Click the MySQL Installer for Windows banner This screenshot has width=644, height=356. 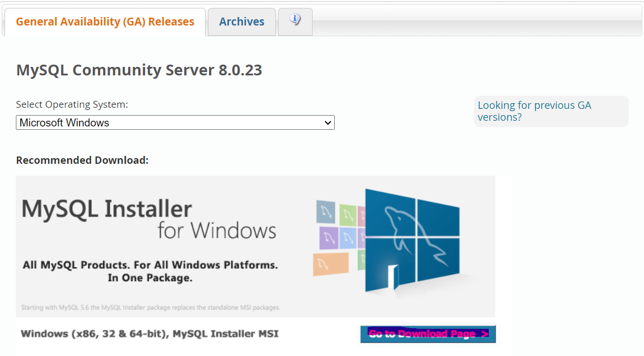point(255,246)
